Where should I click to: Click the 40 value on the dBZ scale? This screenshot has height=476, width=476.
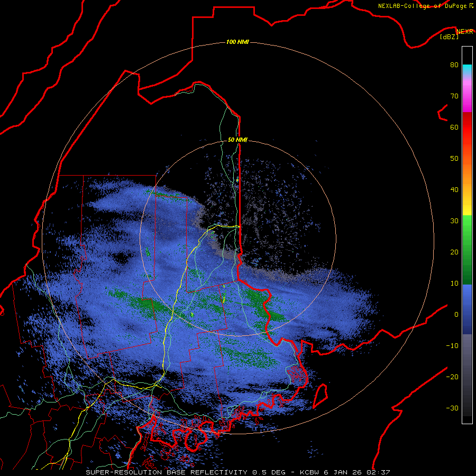(x=454, y=190)
